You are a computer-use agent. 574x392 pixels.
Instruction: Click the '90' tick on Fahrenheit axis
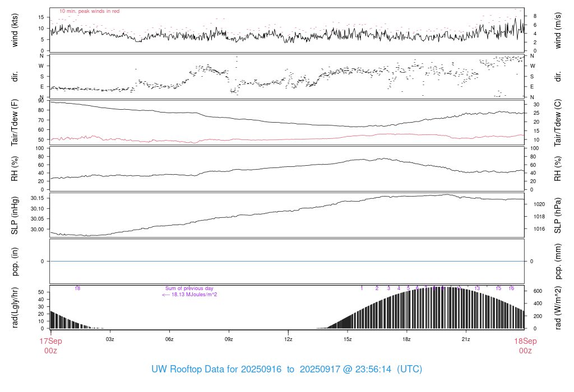(x=41, y=101)
